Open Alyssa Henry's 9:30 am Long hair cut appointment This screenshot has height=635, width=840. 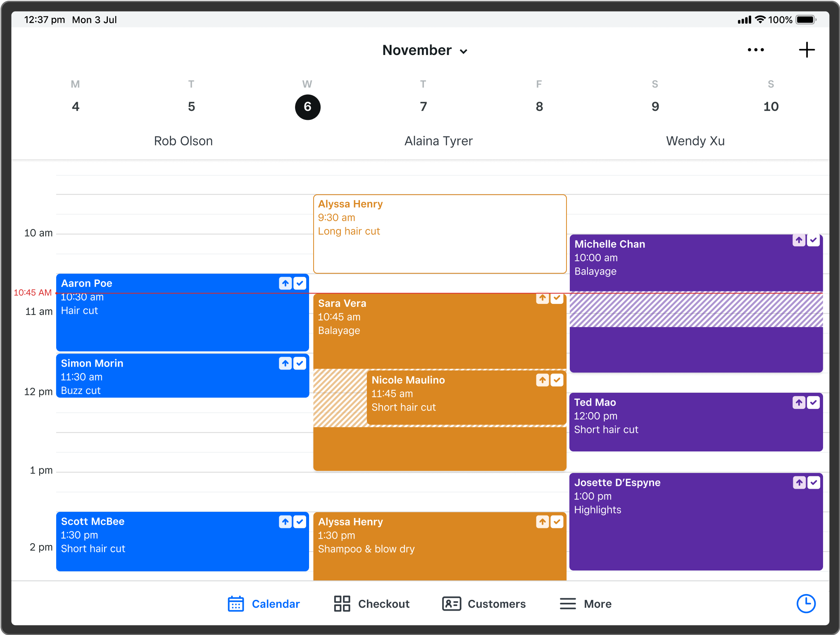click(x=439, y=234)
